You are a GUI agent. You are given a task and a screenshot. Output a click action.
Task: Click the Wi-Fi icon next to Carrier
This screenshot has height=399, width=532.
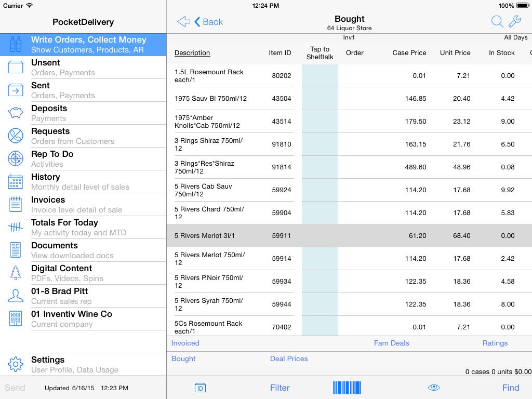30,5
